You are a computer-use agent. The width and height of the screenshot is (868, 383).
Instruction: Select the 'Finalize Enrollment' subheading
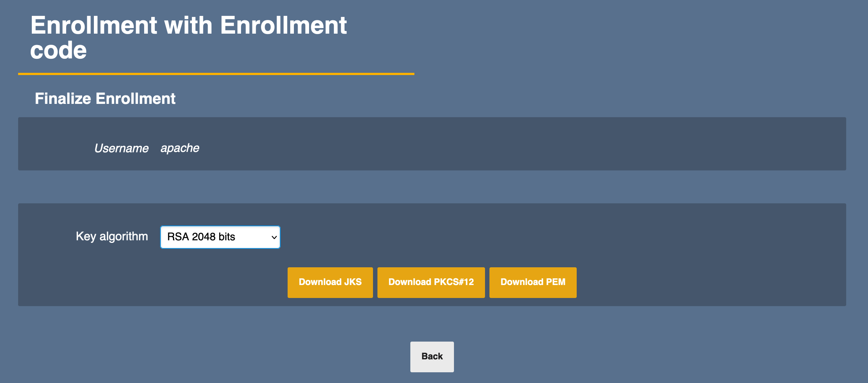tap(105, 99)
